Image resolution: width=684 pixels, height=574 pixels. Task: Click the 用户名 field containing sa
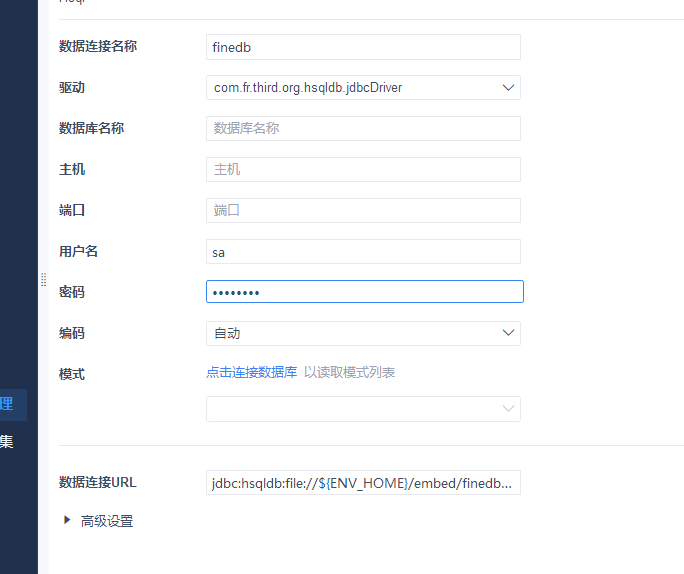363,251
